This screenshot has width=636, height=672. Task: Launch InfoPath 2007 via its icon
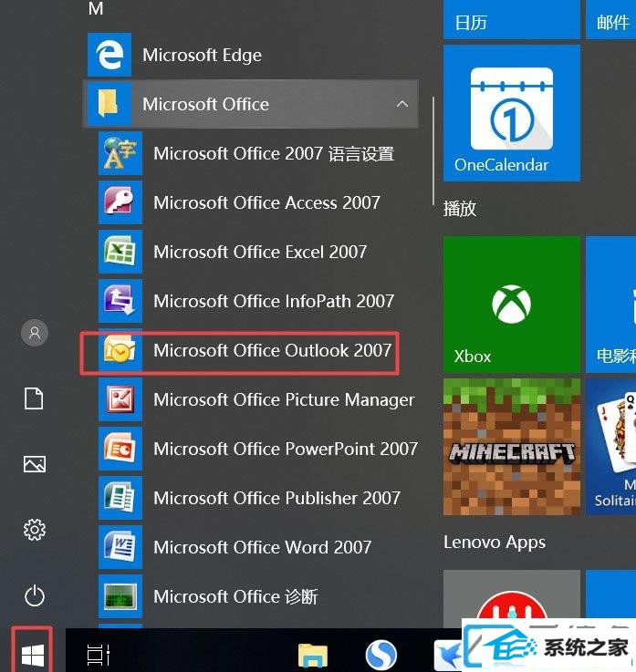click(120, 301)
